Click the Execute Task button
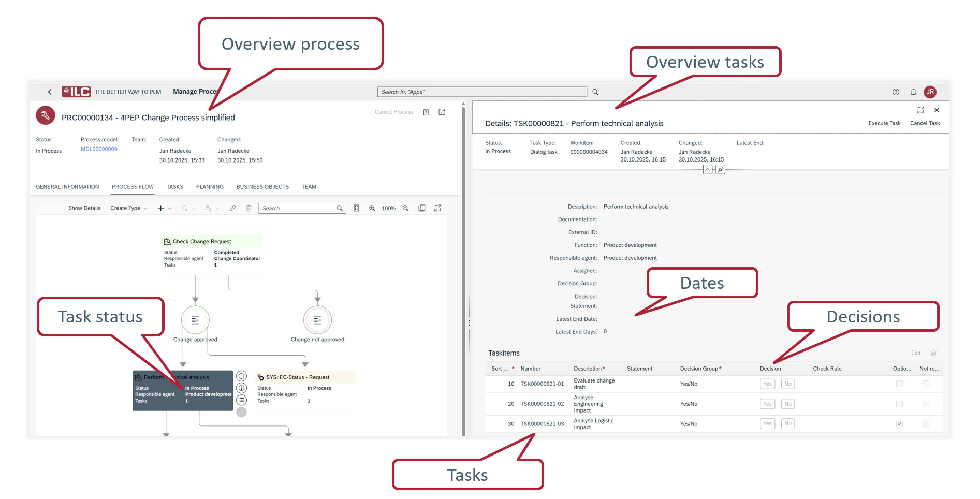 884,123
